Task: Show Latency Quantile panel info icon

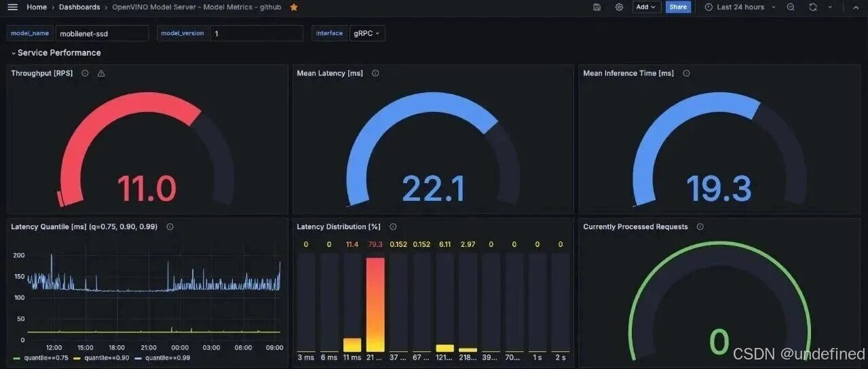Action: (170, 227)
